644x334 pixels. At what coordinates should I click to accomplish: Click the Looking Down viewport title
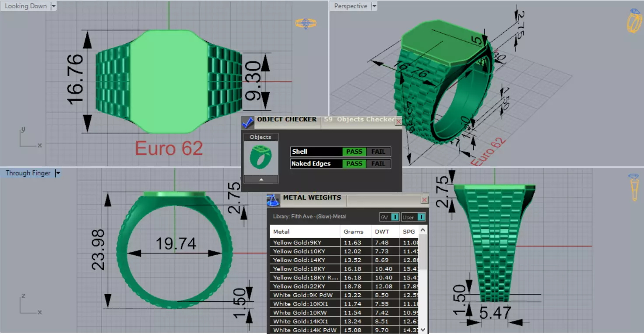26,6
